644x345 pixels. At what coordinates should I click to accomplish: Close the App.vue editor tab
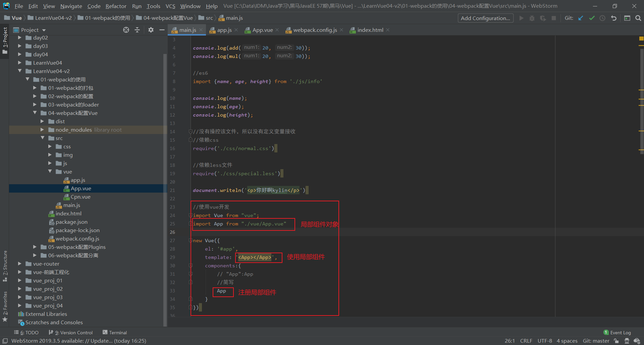(277, 30)
